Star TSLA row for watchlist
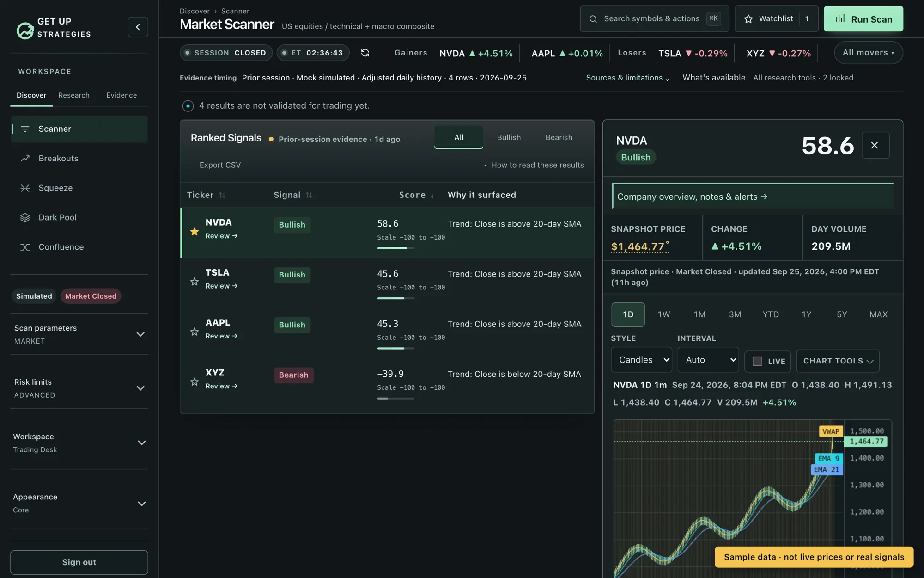Viewport: 924px width, 578px height. (195, 282)
